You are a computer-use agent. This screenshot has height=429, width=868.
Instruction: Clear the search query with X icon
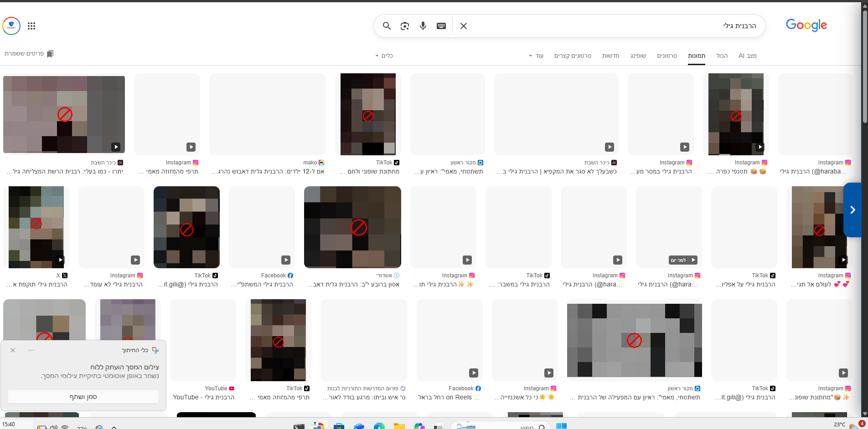coord(464,26)
